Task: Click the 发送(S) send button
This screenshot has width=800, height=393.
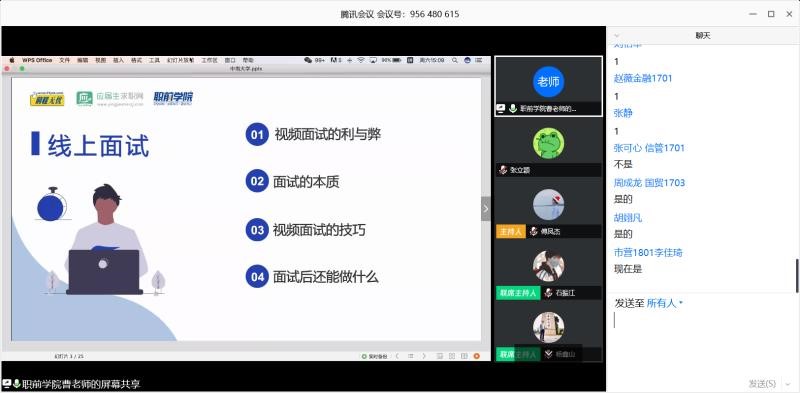Action: [x=762, y=383]
